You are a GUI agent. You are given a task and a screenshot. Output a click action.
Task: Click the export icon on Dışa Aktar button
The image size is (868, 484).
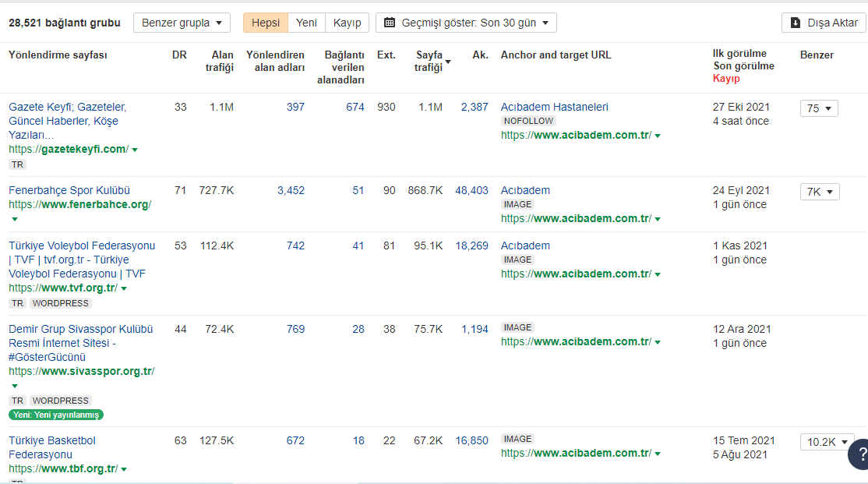click(x=796, y=23)
